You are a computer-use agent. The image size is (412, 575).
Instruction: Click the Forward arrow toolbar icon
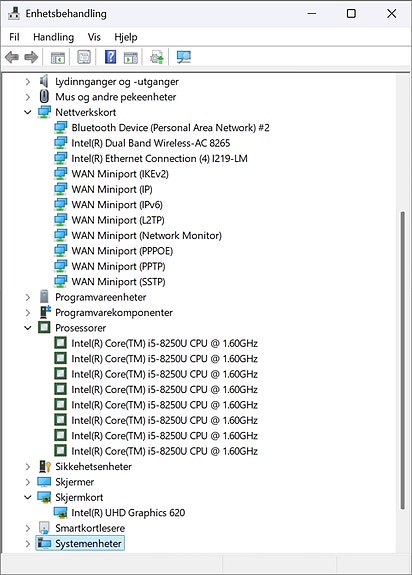tap(31, 57)
